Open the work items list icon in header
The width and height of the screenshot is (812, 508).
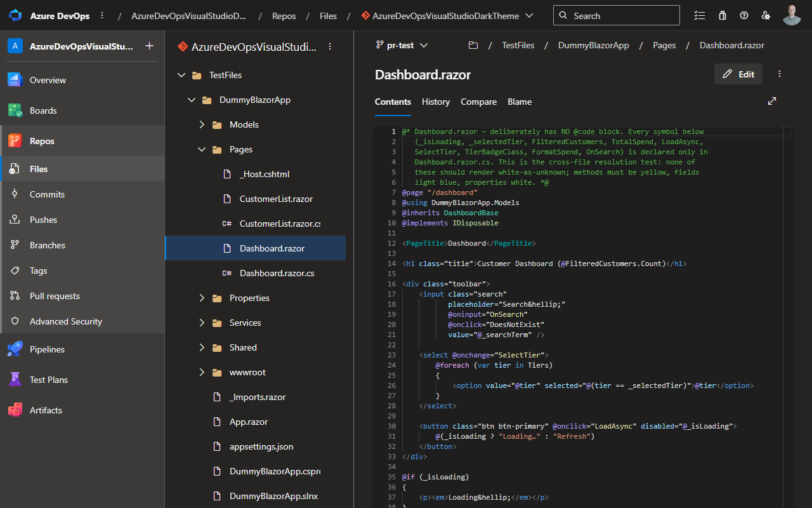(x=699, y=15)
